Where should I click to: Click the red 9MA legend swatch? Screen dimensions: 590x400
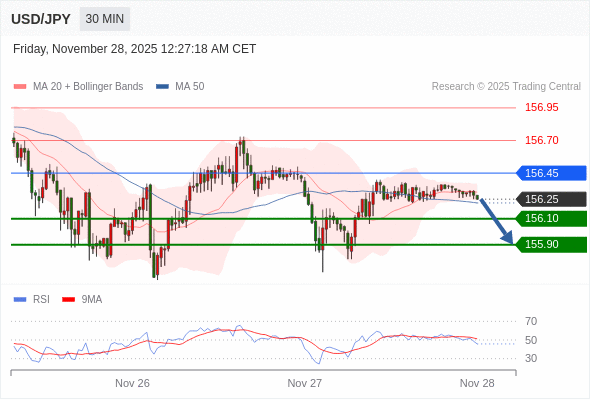(x=68, y=300)
